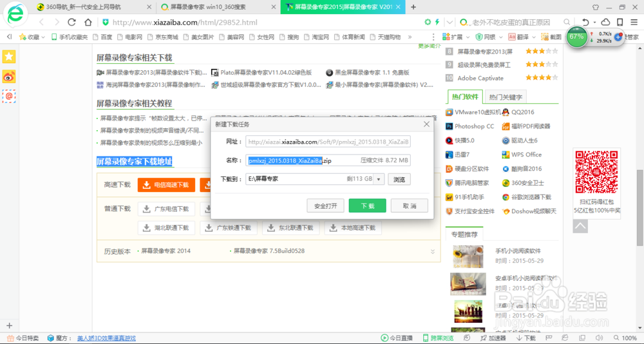The image size is (644, 344).
Task: Open the WPS Office link
Action: [522, 155]
